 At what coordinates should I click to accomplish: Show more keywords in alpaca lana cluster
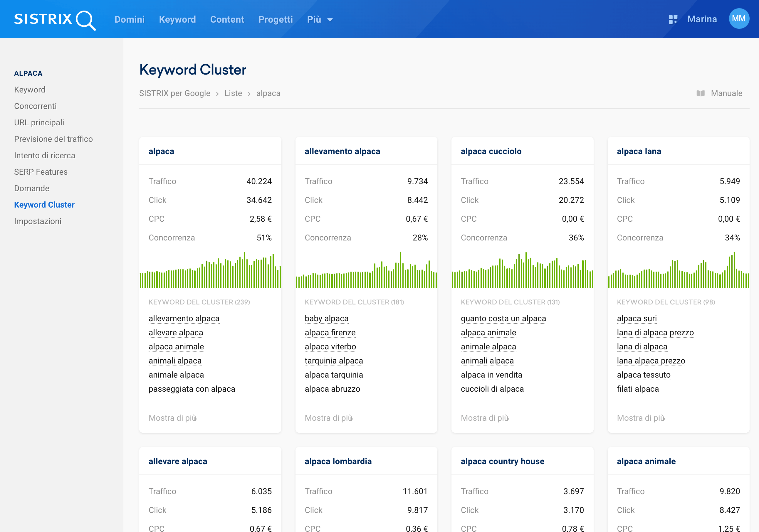tap(640, 418)
